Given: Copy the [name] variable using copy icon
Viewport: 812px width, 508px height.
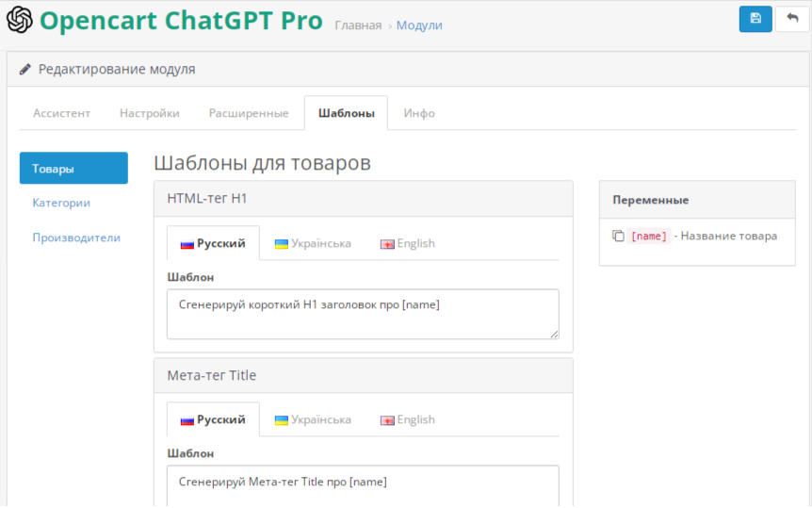Looking at the screenshot, I should (x=618, y=236).
